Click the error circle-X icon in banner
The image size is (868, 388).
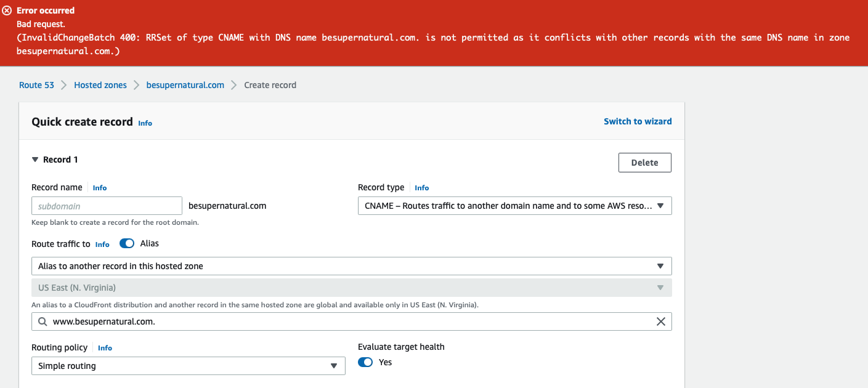point(7,10)
